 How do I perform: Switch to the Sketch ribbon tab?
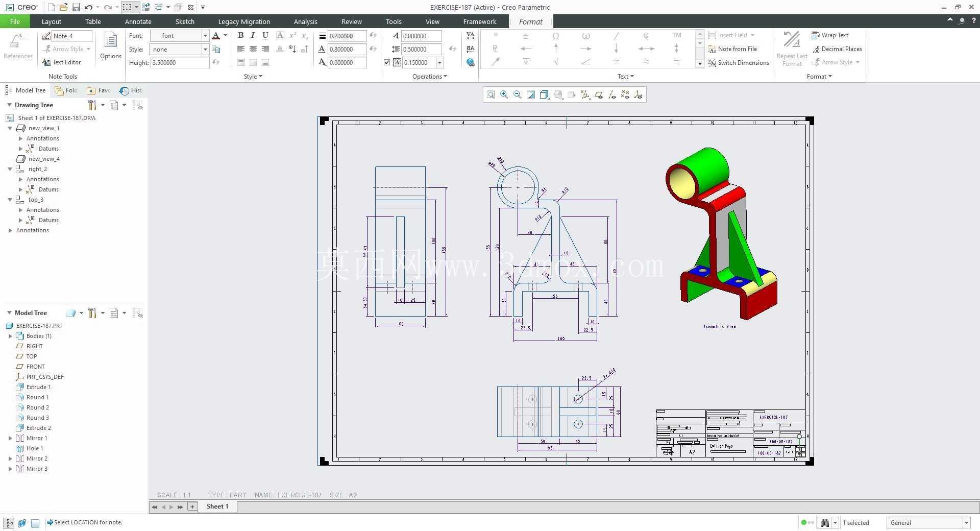pos(185,21)
